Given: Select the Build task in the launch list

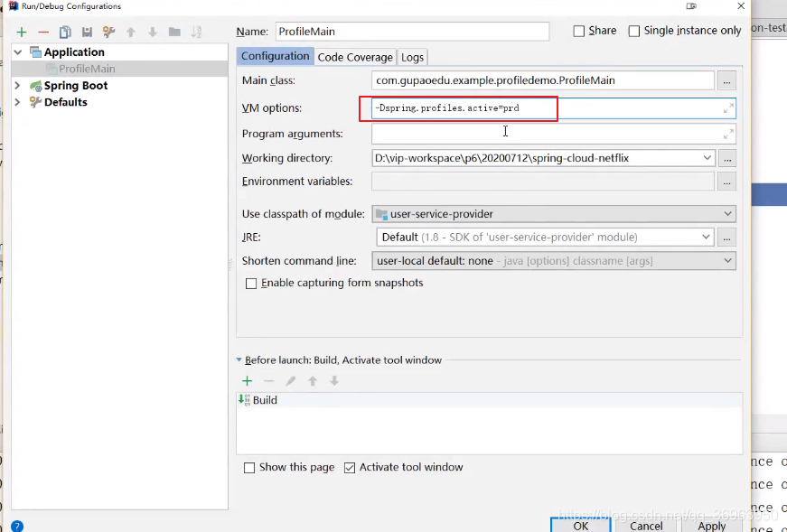Looking at the screenshot, I should pyautogui.click(x=489, y=400).
